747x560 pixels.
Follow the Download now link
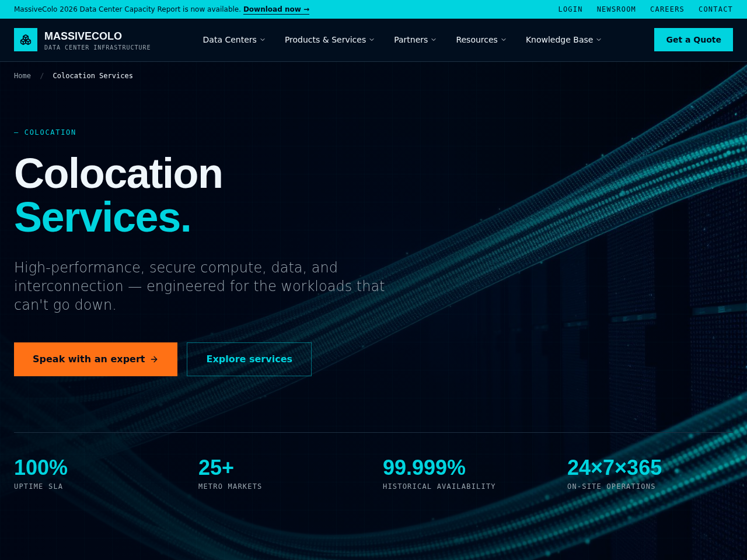point(276,9)
